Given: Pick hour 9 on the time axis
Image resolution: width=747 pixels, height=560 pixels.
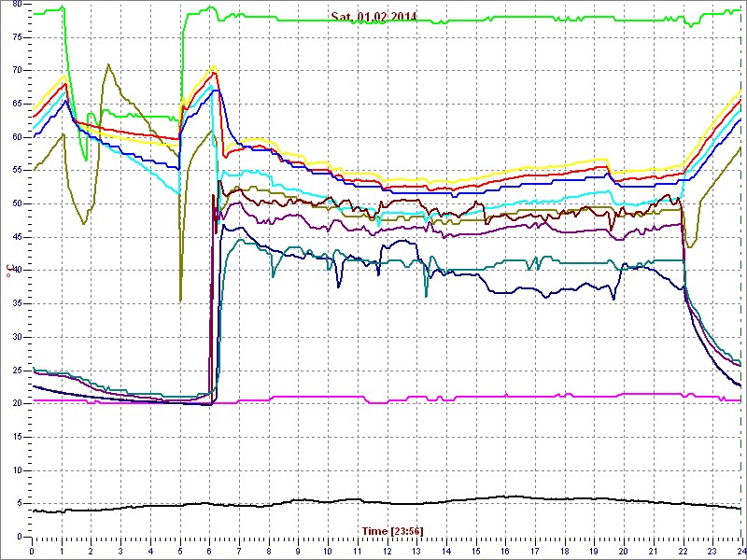Looking at the screenshot, I should (298, 551).
